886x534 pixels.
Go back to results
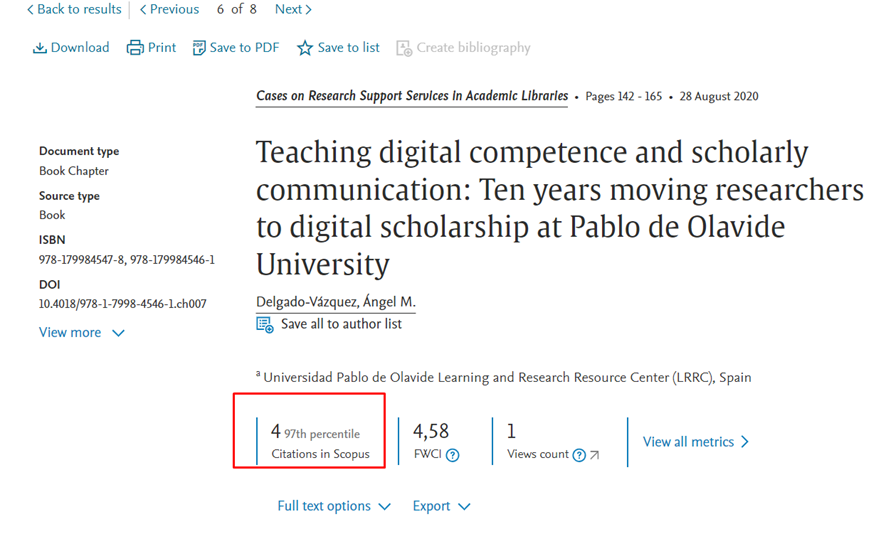74,10
